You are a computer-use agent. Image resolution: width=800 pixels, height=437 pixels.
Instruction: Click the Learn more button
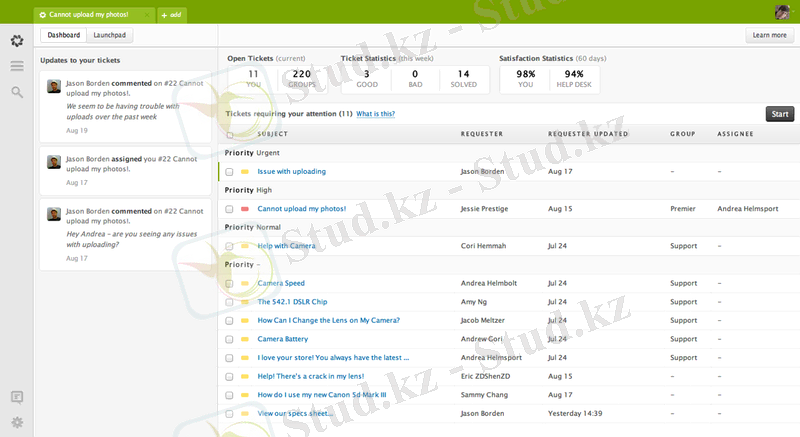(769, 35)
